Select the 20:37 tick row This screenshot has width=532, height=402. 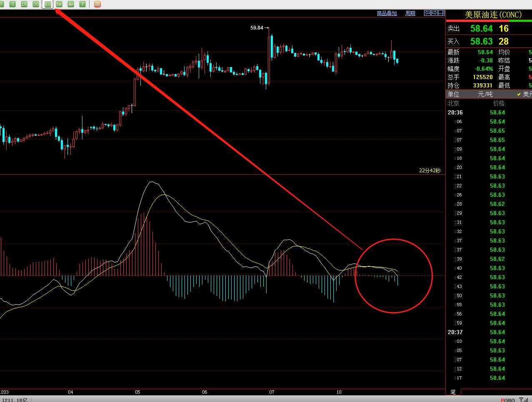tap(489, 332)
